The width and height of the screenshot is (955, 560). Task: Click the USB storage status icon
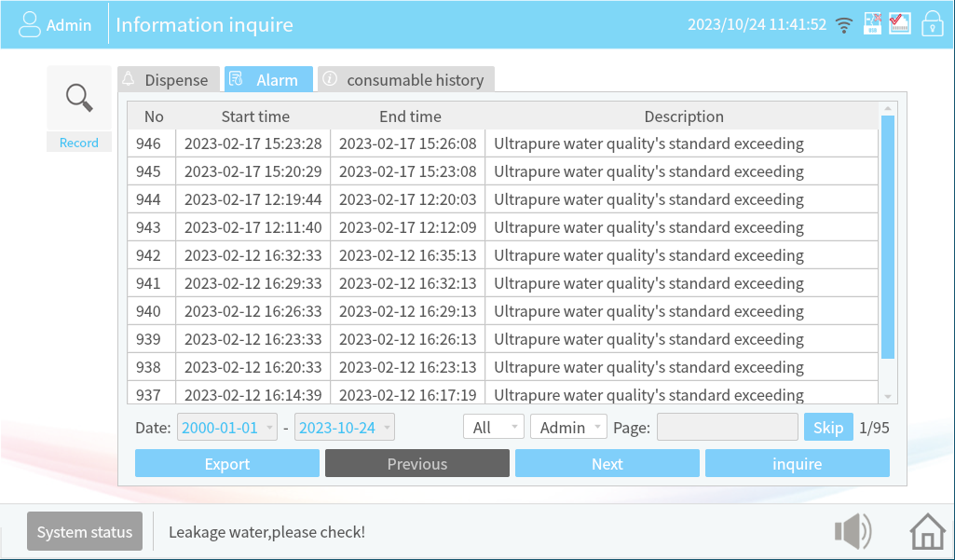(872, 24)
